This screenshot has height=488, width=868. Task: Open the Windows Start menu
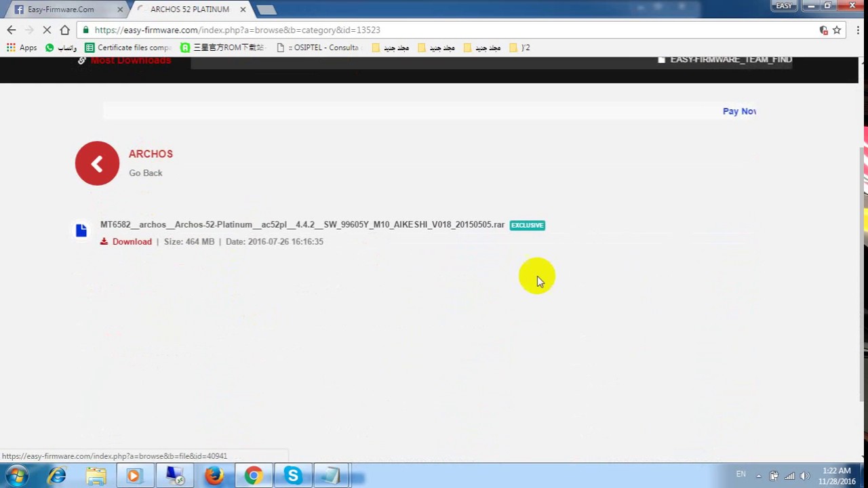point(16,476)
